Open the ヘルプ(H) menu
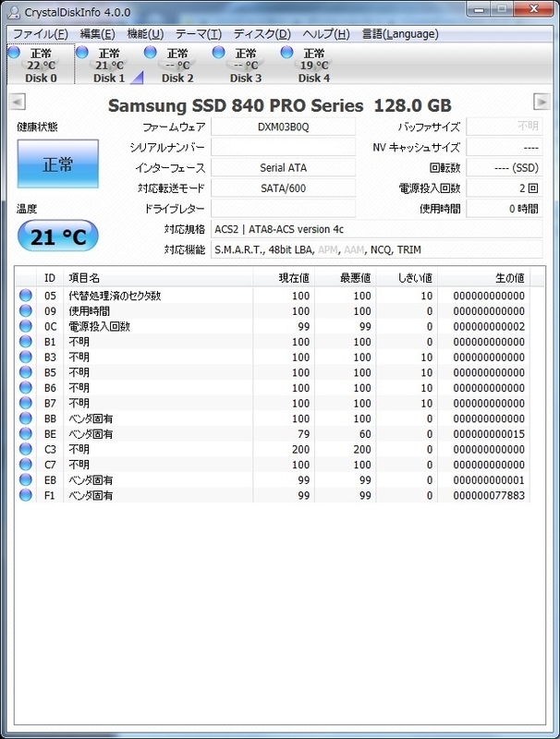560x739 pixels. tap(326, 34)
